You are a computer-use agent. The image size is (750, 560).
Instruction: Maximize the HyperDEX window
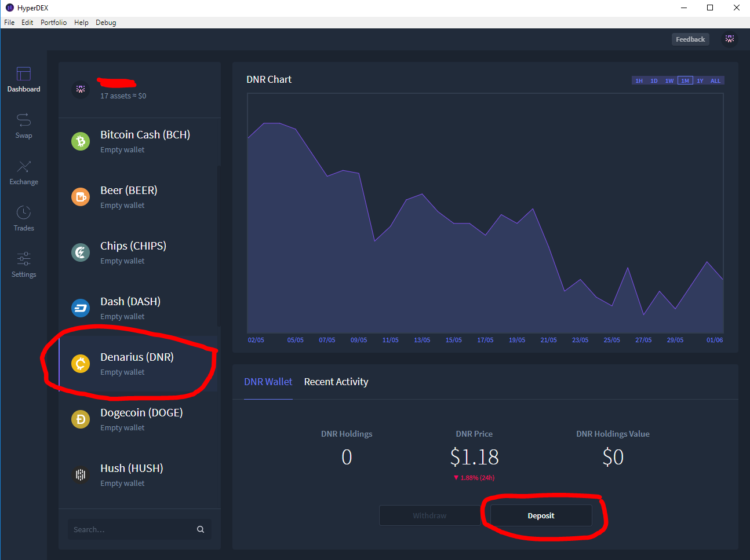pos(710,8)
